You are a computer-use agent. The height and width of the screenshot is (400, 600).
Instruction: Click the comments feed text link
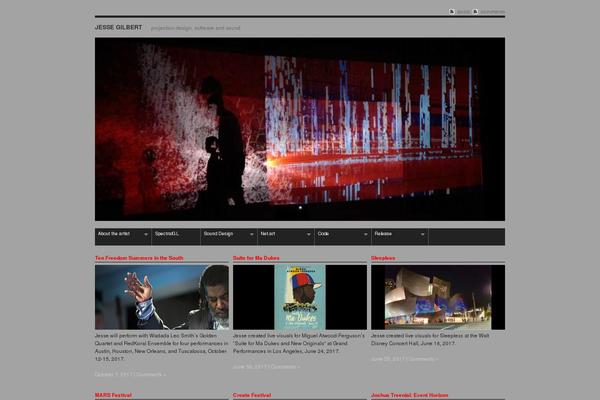492,12
